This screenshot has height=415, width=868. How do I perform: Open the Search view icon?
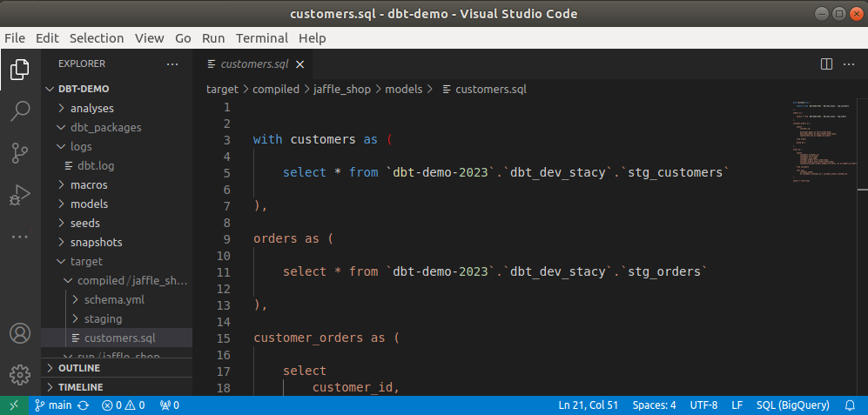click(20, 110)
